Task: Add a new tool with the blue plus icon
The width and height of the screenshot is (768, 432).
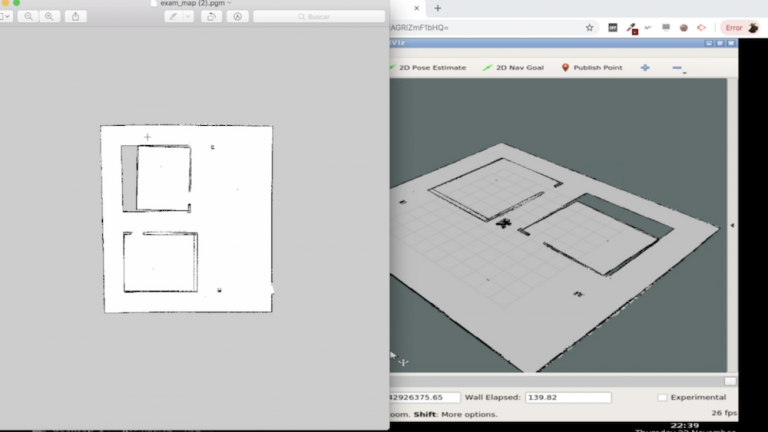Action: (645, 68)
